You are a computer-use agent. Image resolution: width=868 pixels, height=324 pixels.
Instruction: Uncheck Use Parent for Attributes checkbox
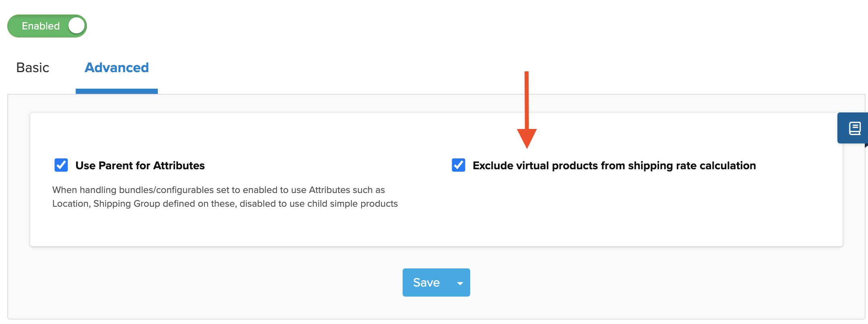[x=61, y=165]
